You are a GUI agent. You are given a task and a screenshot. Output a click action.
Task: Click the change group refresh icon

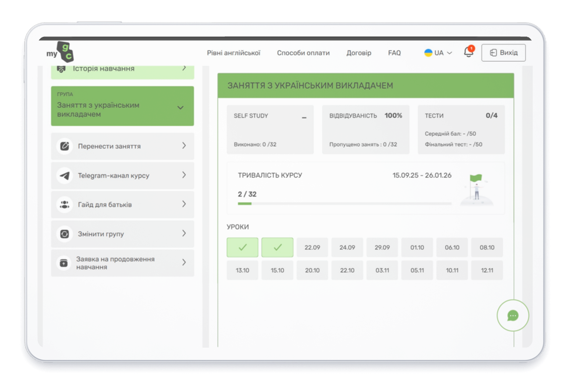pyautogui.click(x=65, y=234)
